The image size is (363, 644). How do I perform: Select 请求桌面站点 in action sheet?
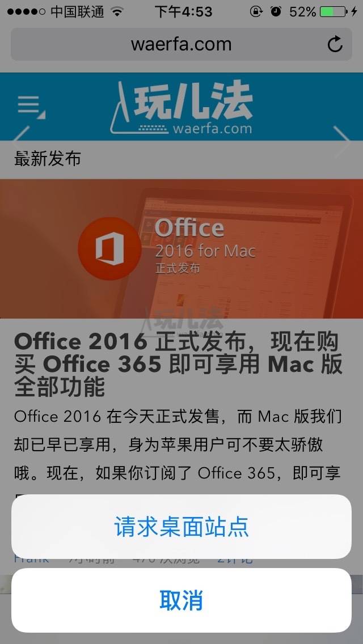point(181,527)
